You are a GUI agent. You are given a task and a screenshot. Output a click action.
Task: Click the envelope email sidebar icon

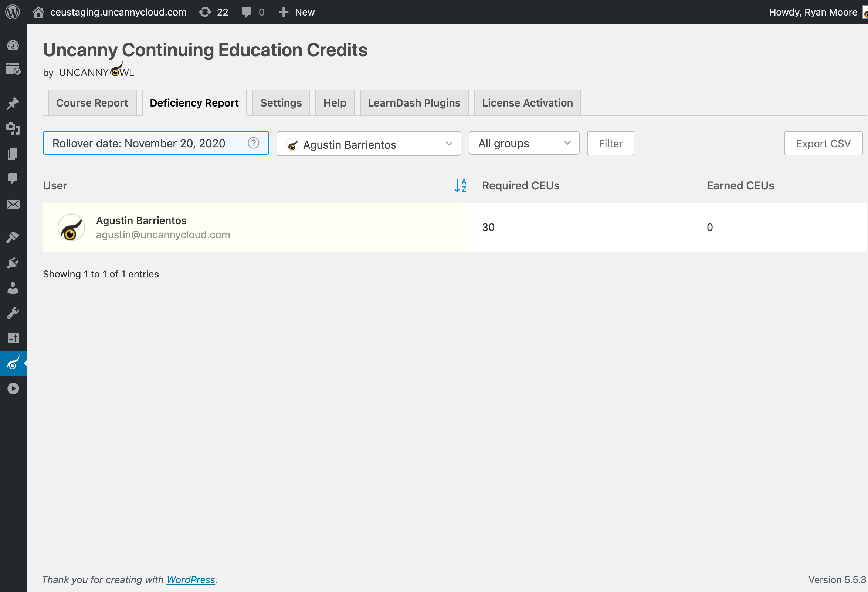click(13, 204)
